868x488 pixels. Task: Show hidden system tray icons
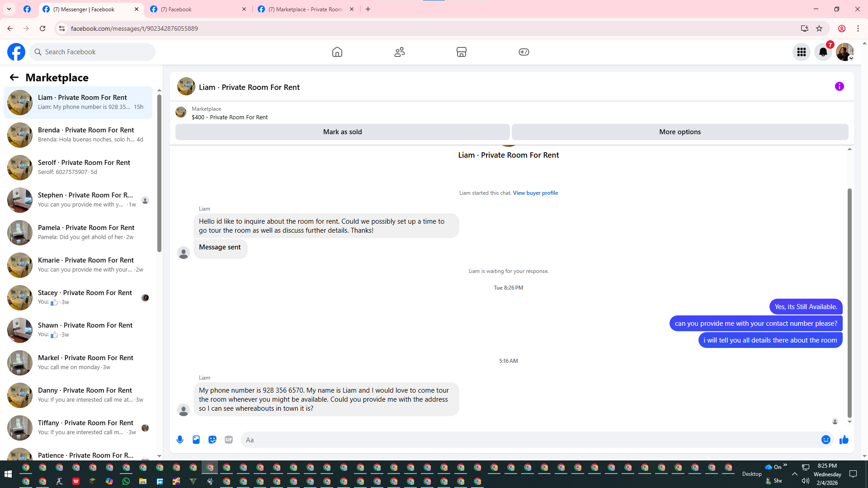point(794,474)
